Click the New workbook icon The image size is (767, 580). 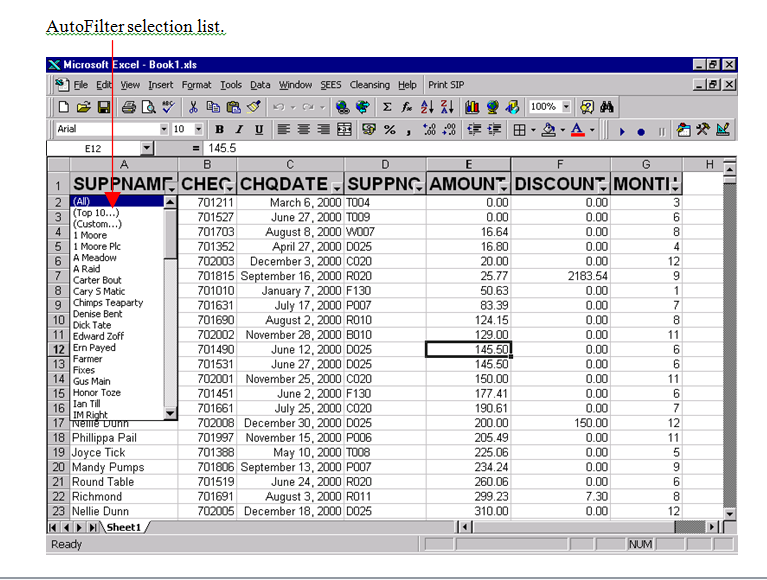pos(64,107)
